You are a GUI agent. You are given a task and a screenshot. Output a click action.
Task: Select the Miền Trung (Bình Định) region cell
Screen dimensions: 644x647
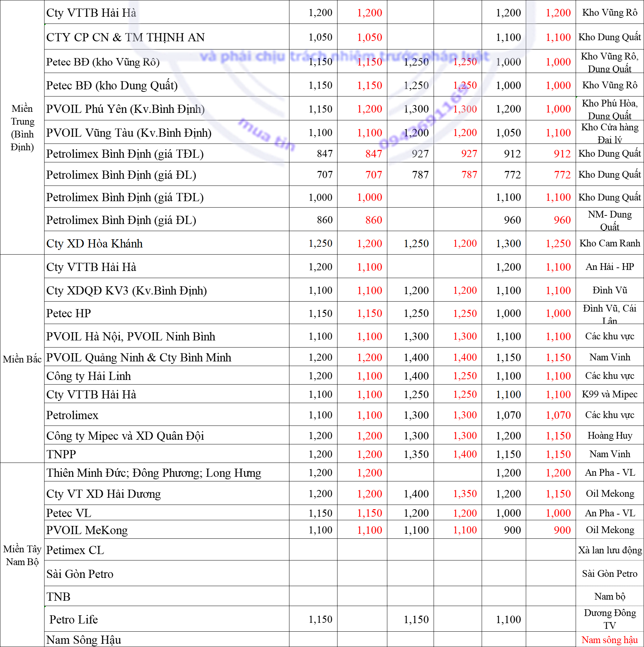[22, 127]
